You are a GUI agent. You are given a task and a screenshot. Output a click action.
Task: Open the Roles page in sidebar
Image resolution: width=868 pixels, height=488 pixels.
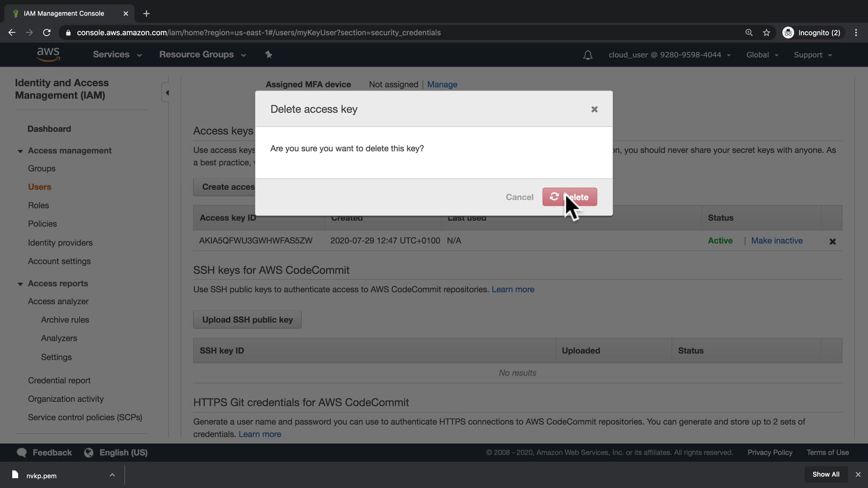[x=38, y=205]
